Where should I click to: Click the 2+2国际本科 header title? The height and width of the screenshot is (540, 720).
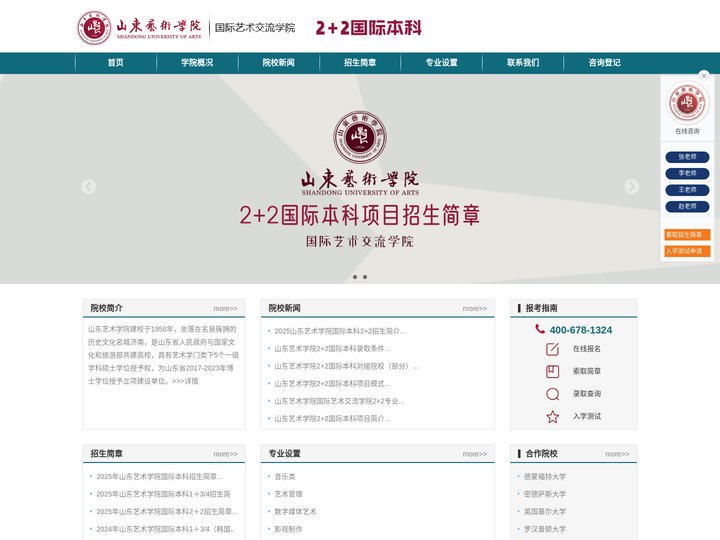pyautogui.click(x=369, y=28)
